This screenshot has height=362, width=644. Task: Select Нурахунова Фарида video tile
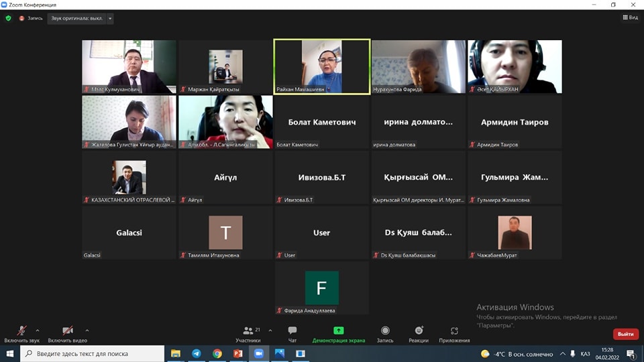pos(419,66)
